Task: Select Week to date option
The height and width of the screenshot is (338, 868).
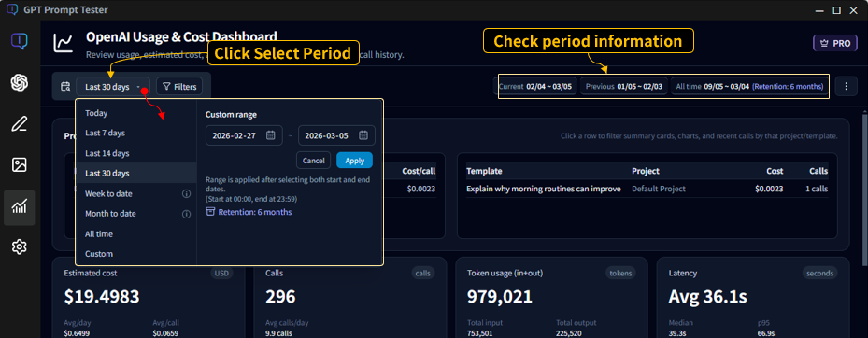Action: click(136, 193)
